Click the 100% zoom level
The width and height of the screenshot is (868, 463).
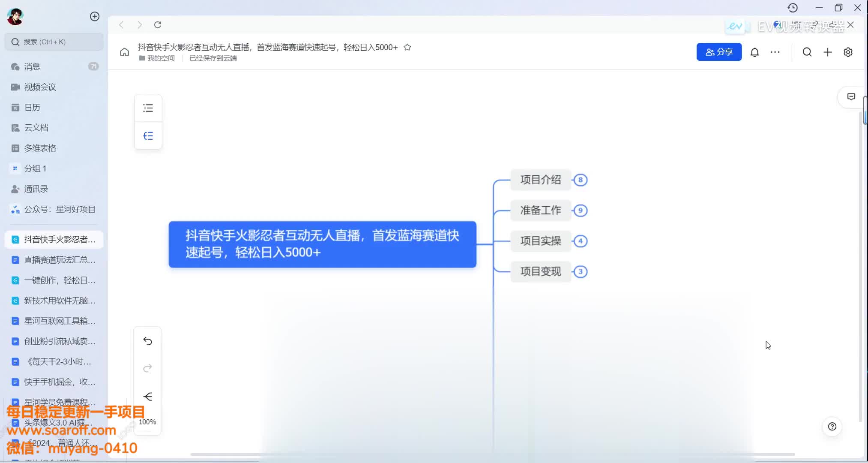point(147,422)
